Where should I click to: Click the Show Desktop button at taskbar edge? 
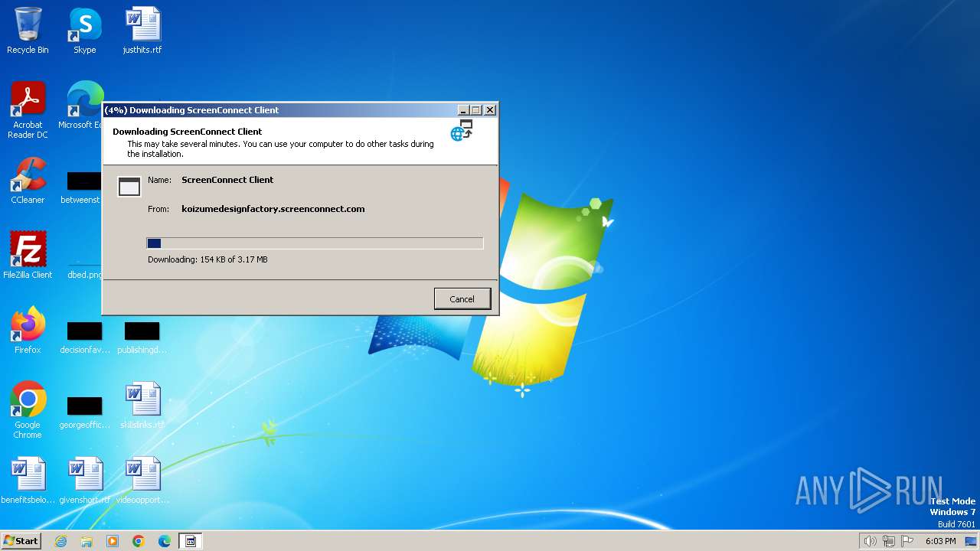coord(971,541)
